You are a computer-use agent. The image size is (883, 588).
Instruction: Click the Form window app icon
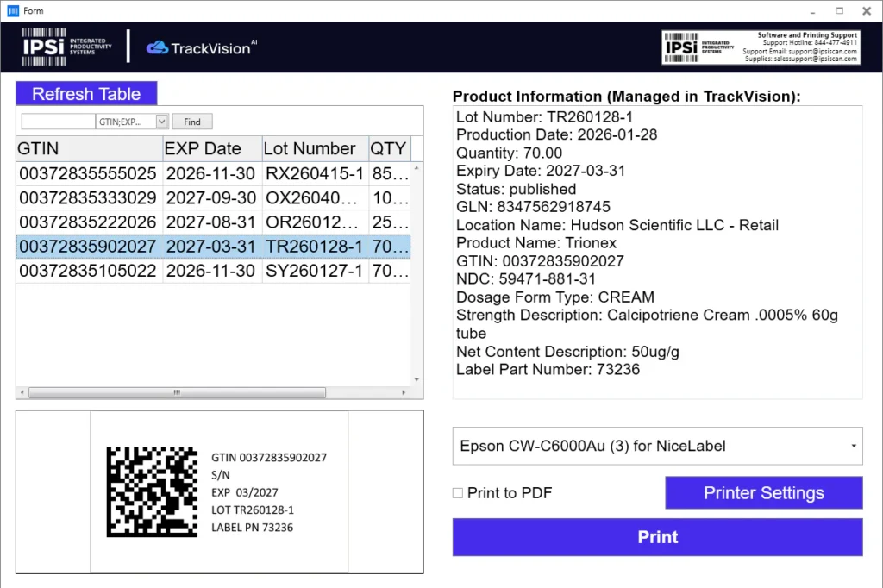coord(13,10)
